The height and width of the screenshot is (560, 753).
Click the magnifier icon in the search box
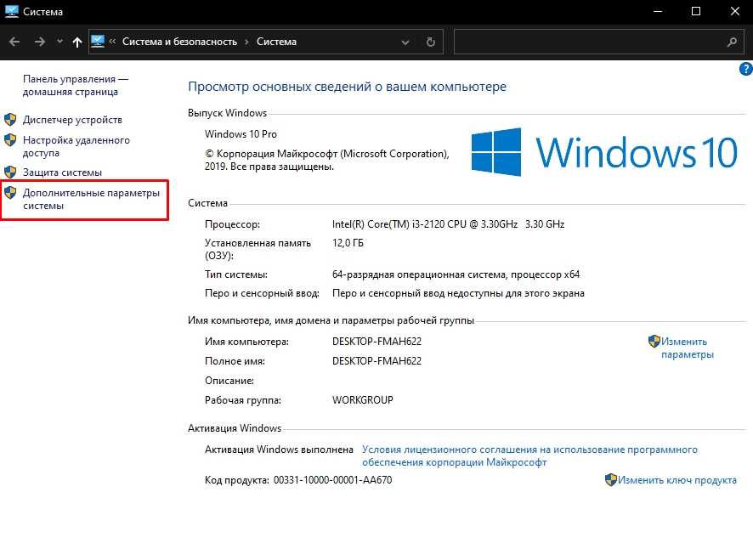(x=732, y=42)
